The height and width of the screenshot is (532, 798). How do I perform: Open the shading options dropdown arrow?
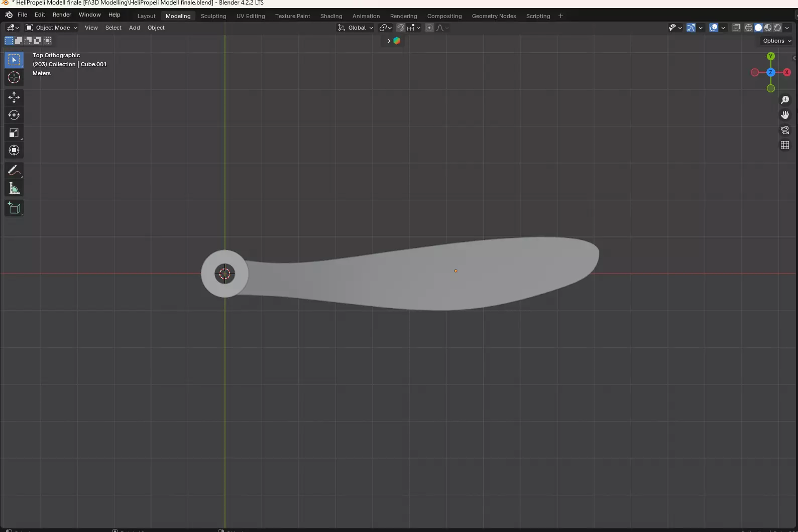tap(787, 28)
